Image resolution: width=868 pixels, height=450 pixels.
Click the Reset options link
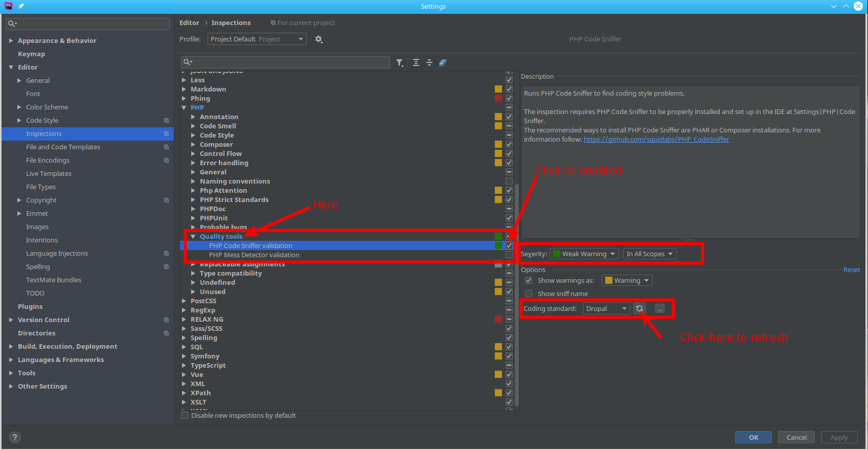click(x=851, y=269)
